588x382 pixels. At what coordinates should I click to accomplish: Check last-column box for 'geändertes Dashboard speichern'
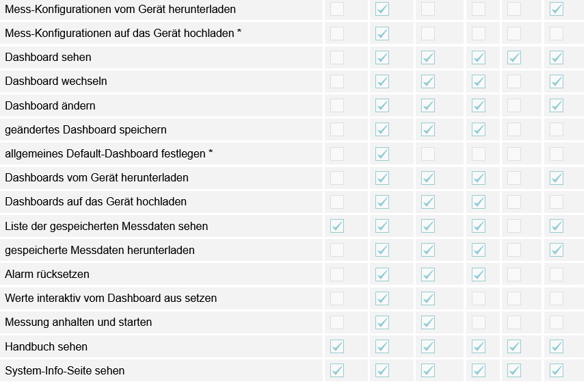557,129
